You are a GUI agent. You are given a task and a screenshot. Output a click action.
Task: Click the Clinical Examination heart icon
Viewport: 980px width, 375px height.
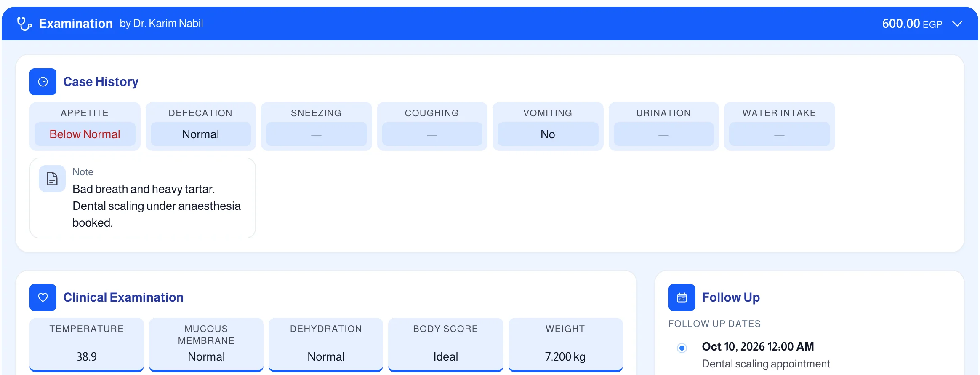point(43,297)
